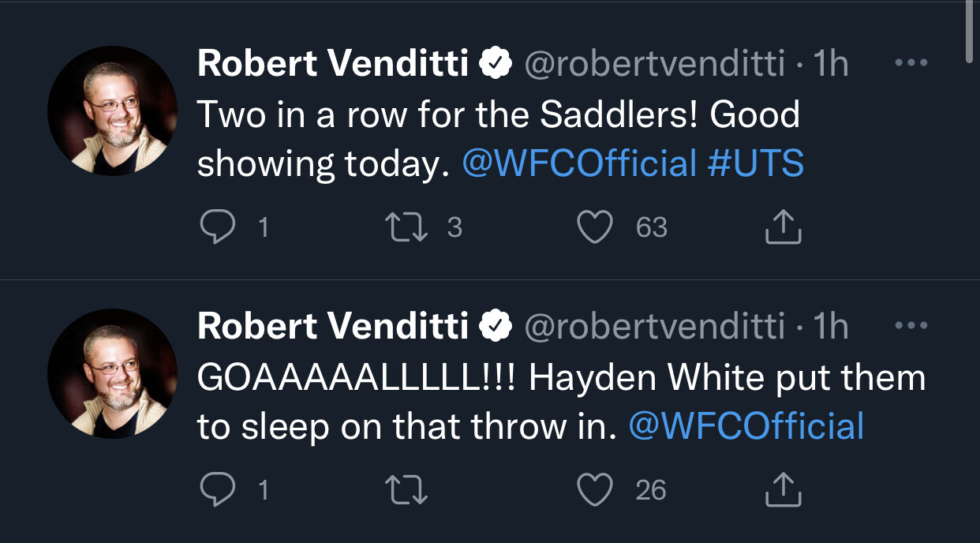This screenshot has height=543, width=980.
Task: Click Robert Venditti avatar on first tweet
Action: 112,110
